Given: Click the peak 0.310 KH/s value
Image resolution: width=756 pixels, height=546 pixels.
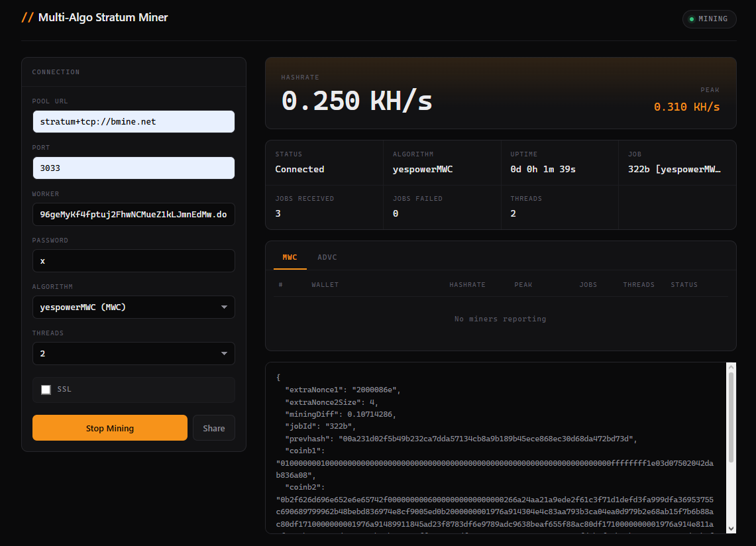Looking at the screenshot, I should [x=686, y=107].
